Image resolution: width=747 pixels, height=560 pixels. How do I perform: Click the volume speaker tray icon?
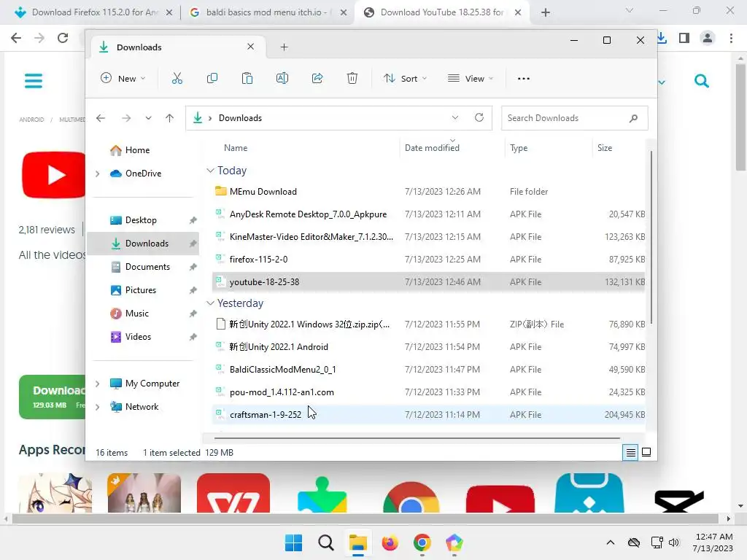pos(674,542)
